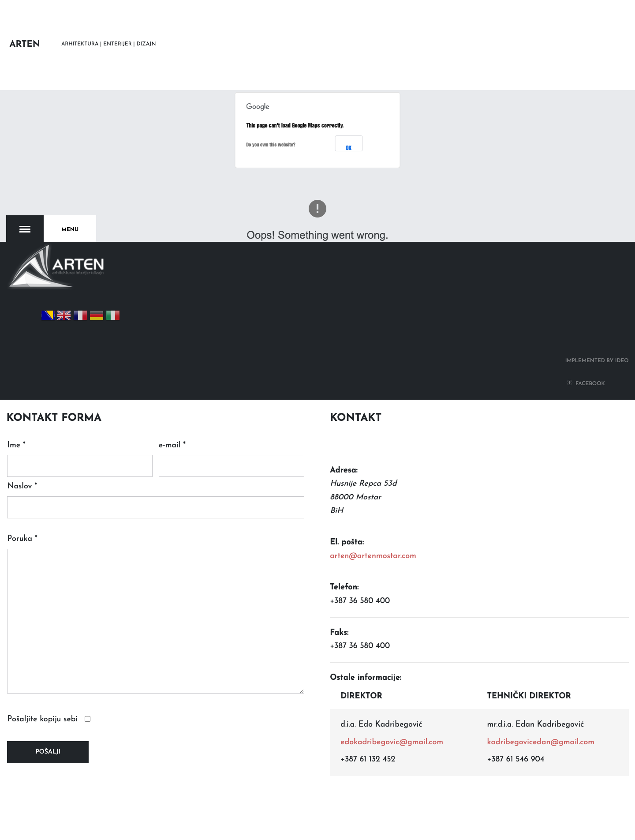Open the Implemented by IDEO link

[x=597, y=360]
